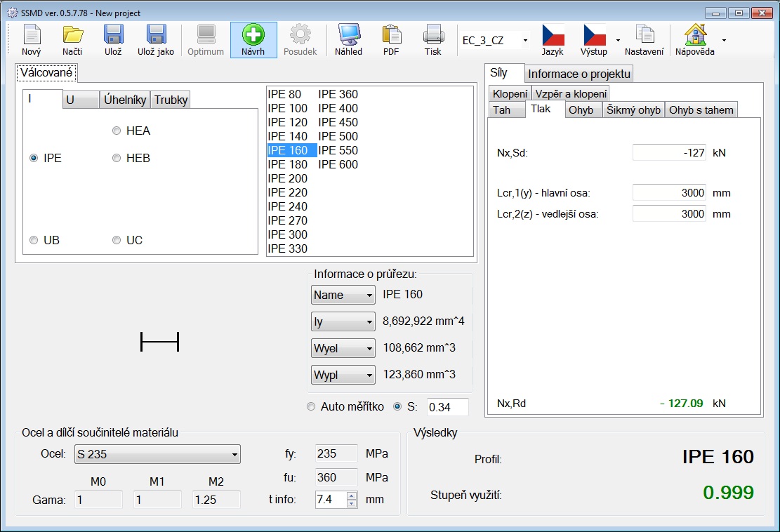Click the Gama M2 value field
Viewport: 780px width, 532px height.
216,500
